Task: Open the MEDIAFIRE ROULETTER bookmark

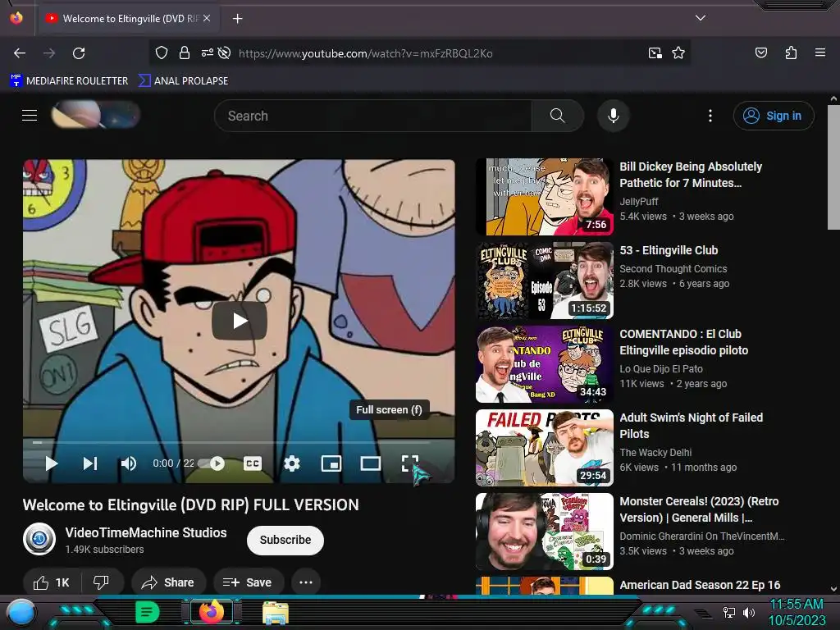Action: tap(69, 81)
